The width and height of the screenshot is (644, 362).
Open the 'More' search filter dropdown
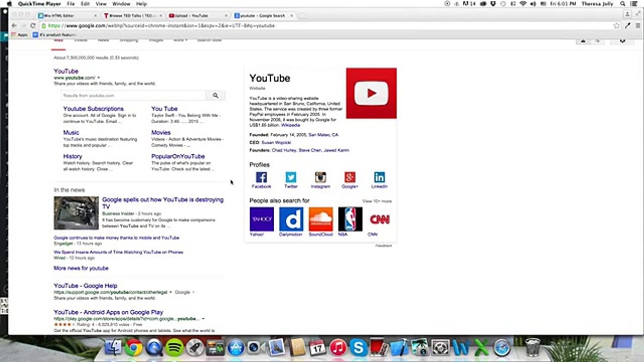[x=180, y=40]
